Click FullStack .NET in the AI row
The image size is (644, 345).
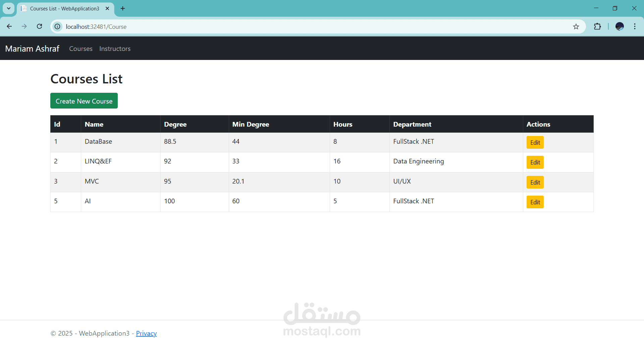414,201
